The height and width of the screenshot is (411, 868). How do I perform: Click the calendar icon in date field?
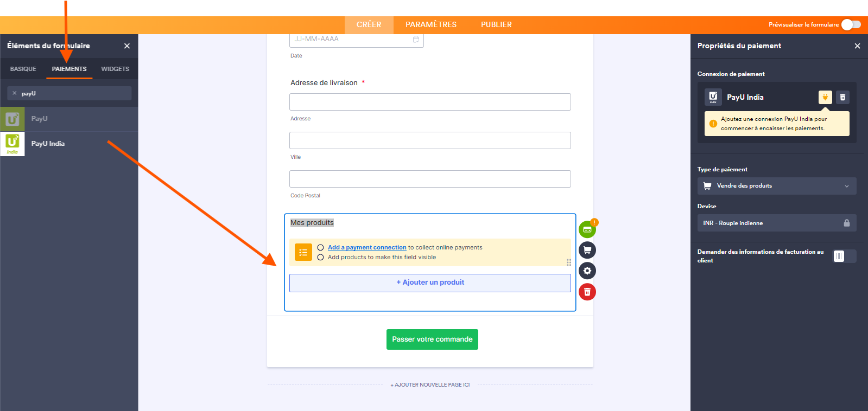416,40
